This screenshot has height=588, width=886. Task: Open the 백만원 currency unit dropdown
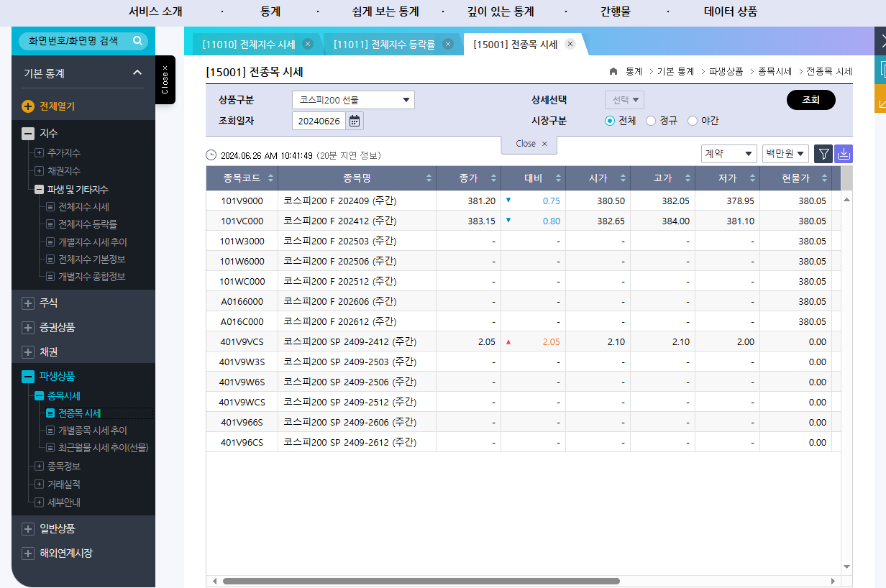pyautogui.click(x=785, y=154)
